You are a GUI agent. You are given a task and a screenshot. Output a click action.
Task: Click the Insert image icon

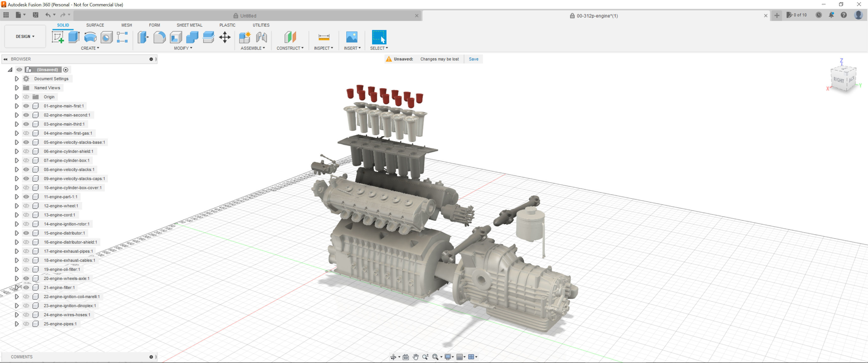click(351, 37)
